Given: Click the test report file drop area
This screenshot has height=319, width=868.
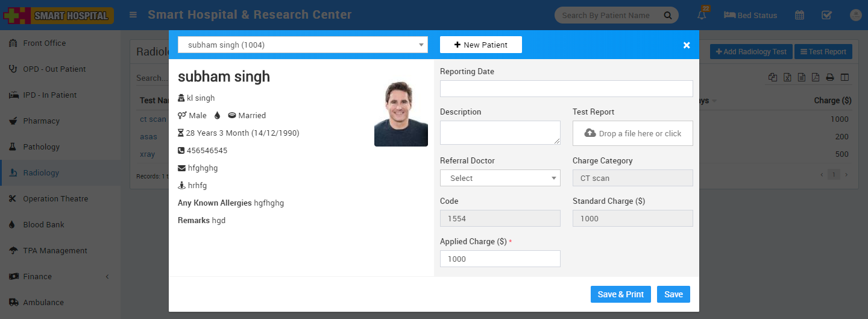Looking at the screenshot, I should click(x=632, y=133).
